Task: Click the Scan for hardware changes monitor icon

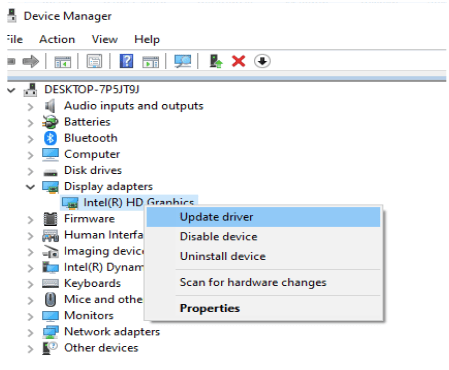Action: (183, 61)
